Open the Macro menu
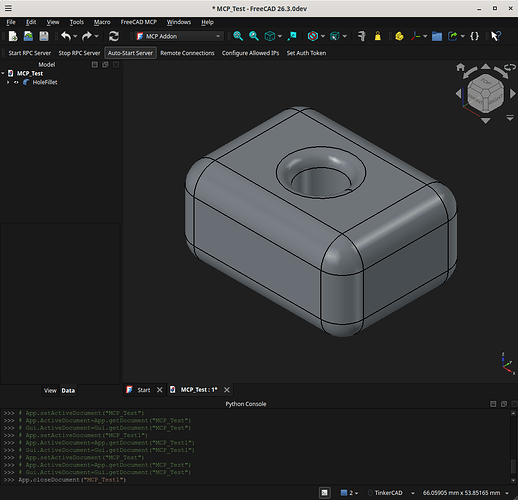The image size is (518, 500). (102, 22)
